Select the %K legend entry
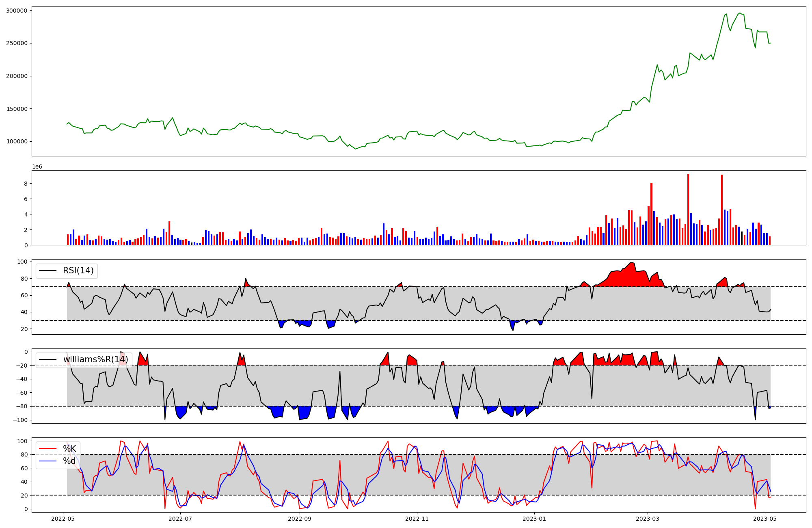The height and width of the screenshot is (528, 812). point(69,448)
